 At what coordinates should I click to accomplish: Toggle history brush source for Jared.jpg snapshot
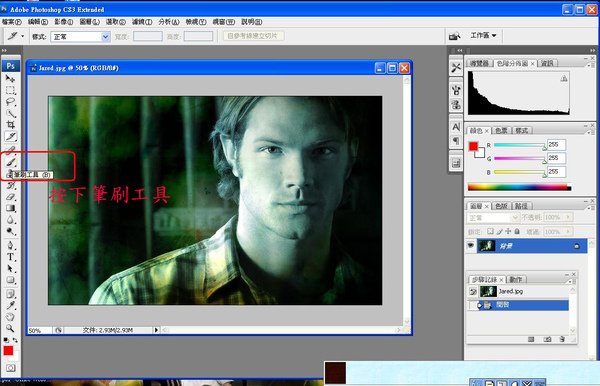(473, 292)
